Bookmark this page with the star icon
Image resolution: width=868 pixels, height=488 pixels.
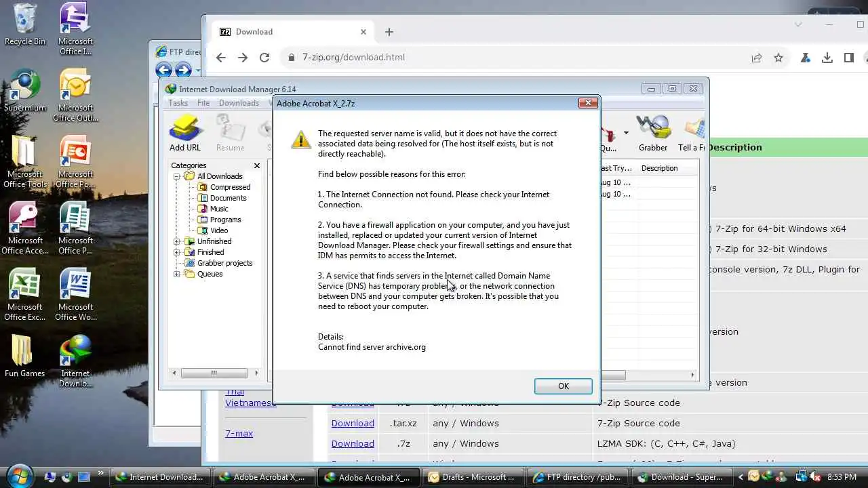[778, 58]
